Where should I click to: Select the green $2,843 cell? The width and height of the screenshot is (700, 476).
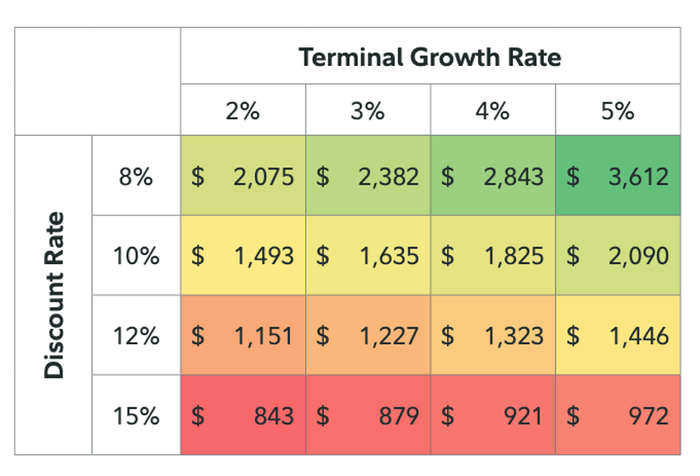(x=493, y=177)
